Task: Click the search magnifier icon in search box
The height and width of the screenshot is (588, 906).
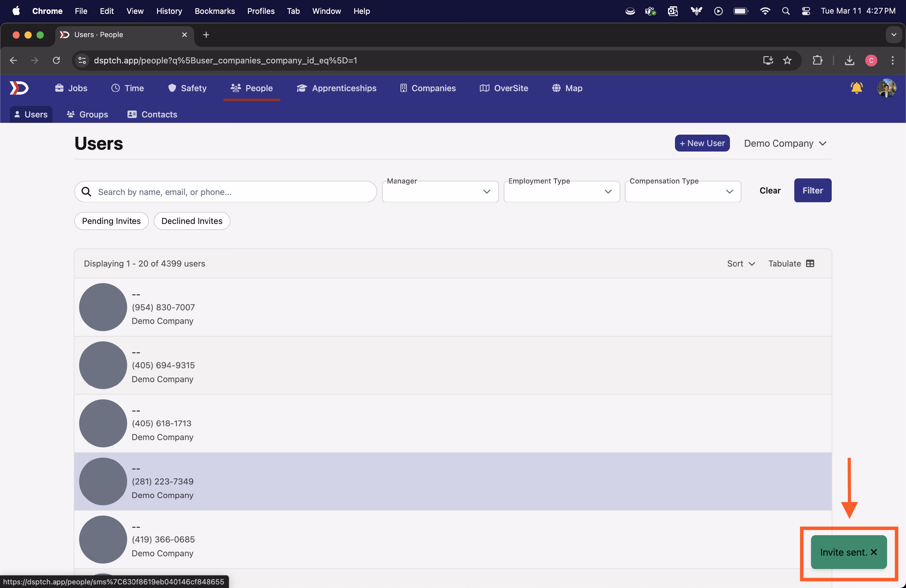Action: (86, 191)
